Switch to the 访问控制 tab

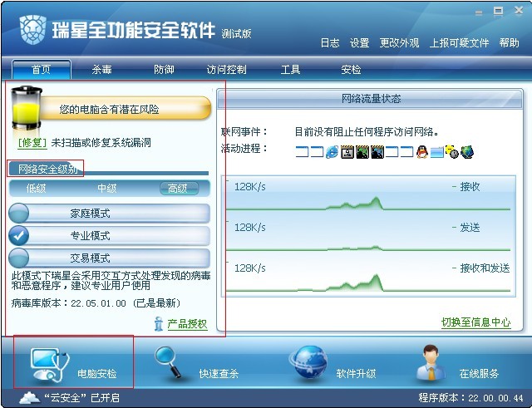click(x=226, y=70)
